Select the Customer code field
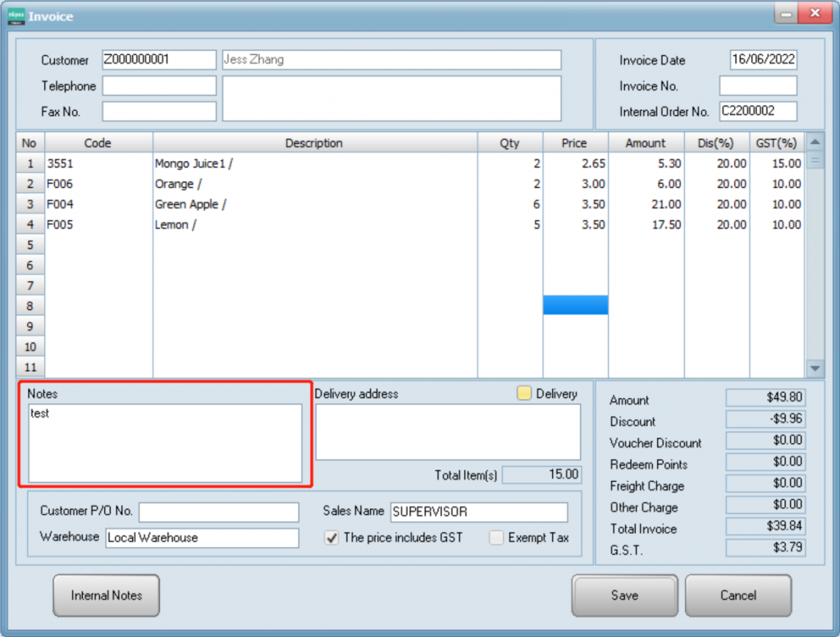This screenshot has height=637, width=840. (159, 60)
